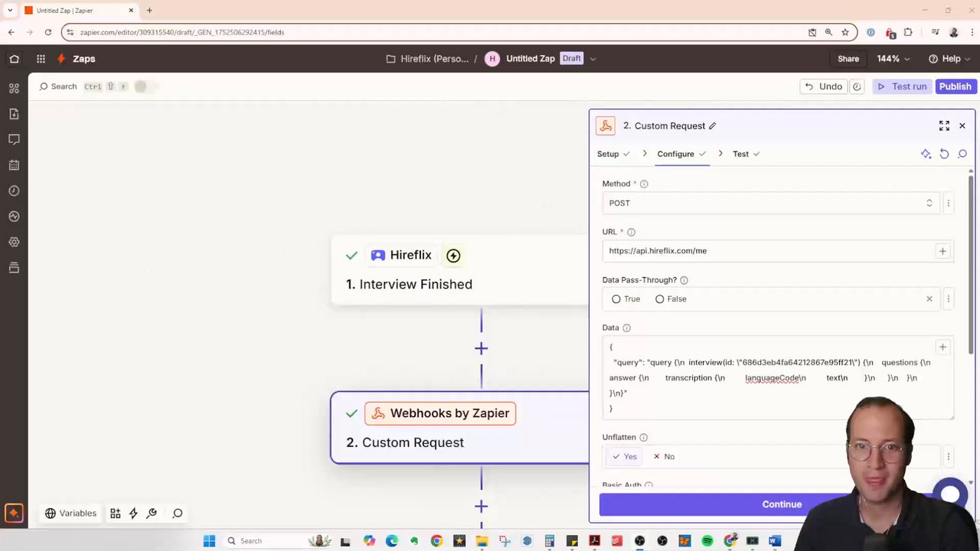Click the trigger lightning badge on Hireflix step
The height and width of the screenshot is (551, 980).
[453, 256]
